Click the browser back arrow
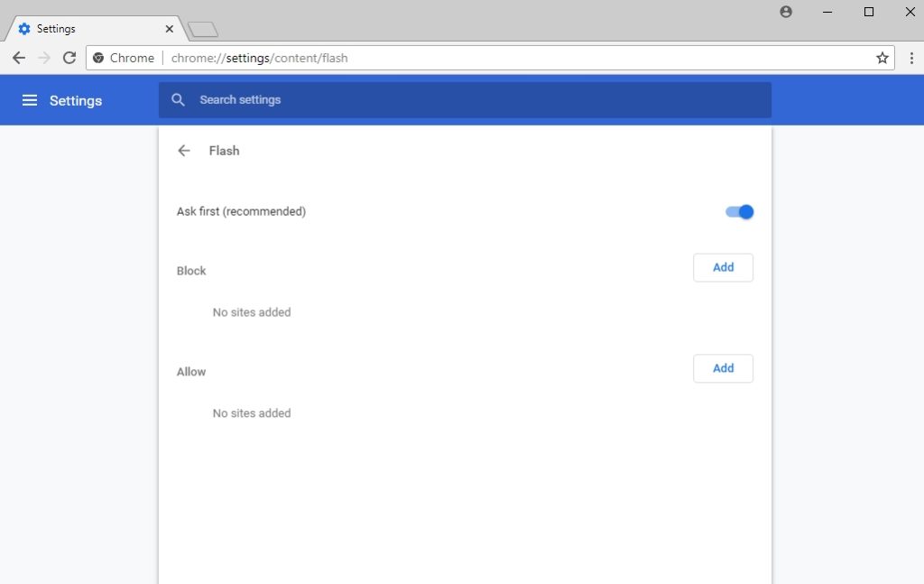Viewport: 924px width, 584px height. click(18, 57)
